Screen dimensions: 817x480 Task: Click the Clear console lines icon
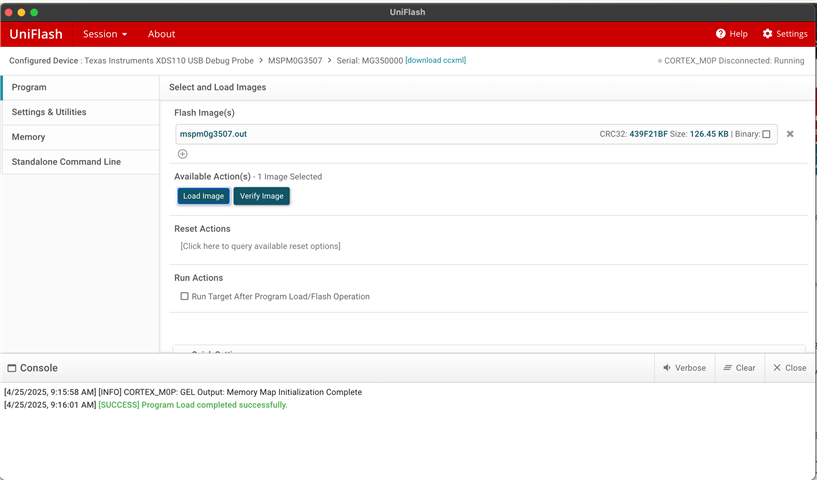(727, 368)
